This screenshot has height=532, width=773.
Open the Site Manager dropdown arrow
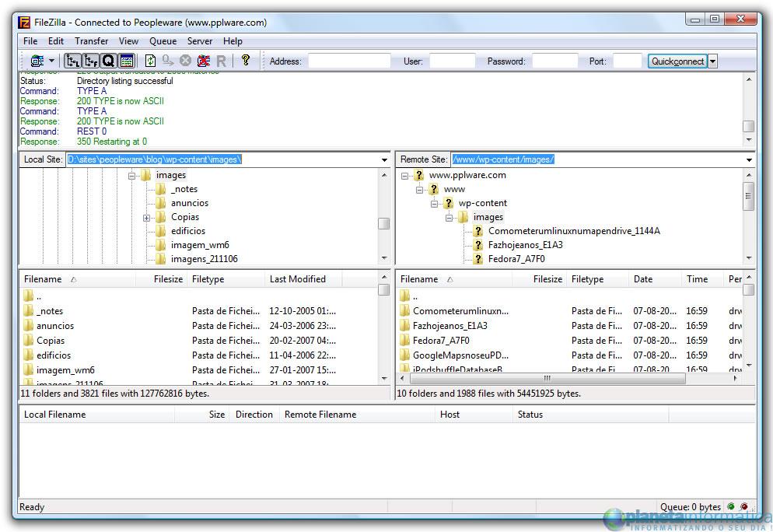pyautogui.click(x=52, y=61)
